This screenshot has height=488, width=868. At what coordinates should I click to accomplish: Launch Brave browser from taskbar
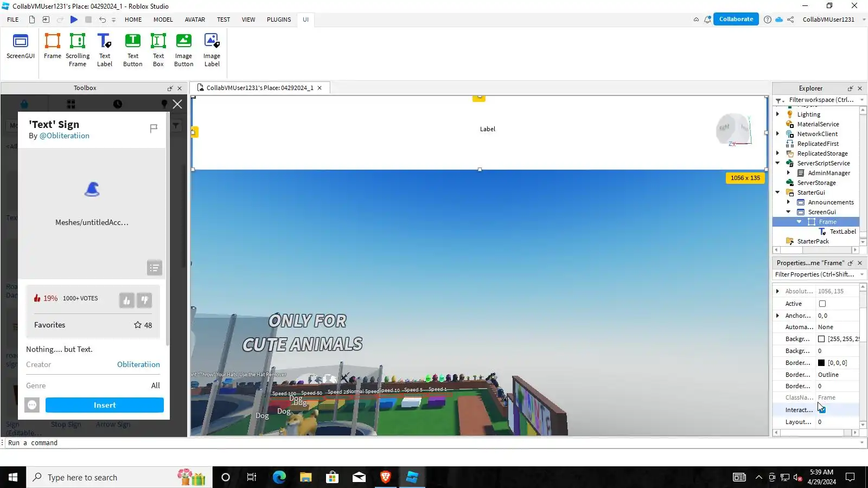pyautogui.click(x=386, y=477)
